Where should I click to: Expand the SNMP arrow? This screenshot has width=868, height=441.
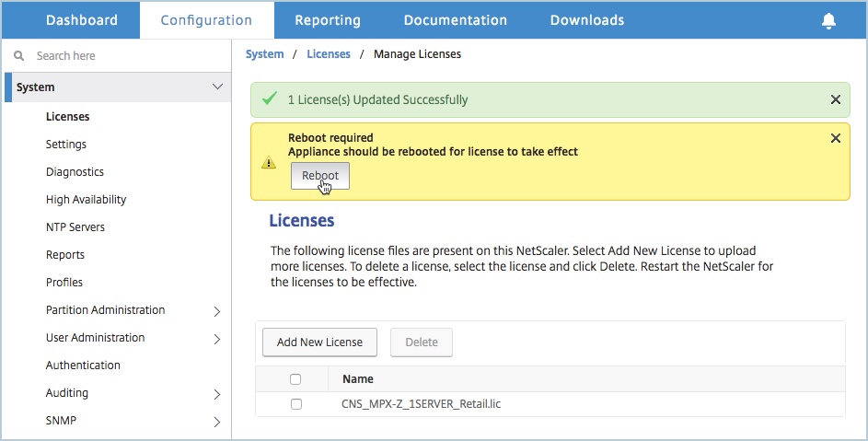click(x=217, y=423)
